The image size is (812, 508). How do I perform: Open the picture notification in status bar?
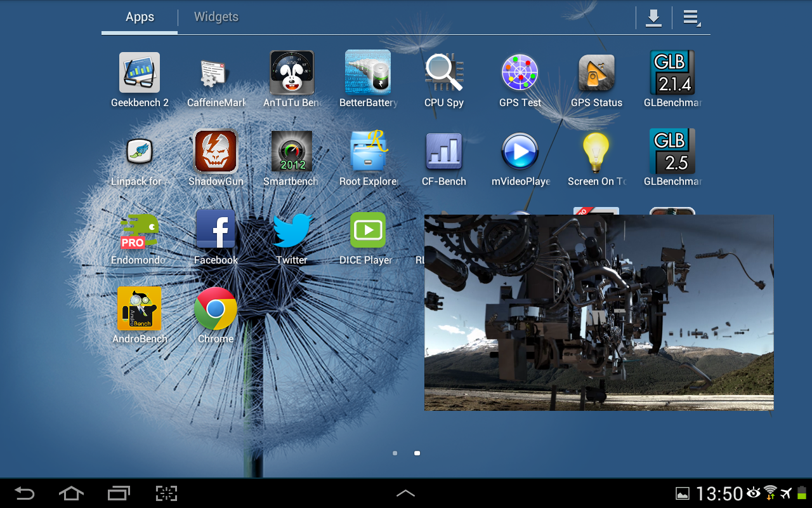pyautogui.click(x=683, y=493)
